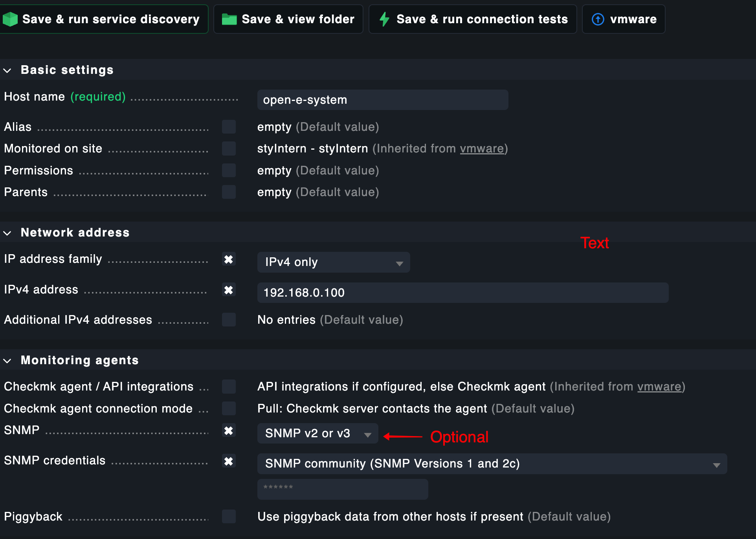756x539 pixels.
Task: Collapse the Network address section
Action: pos(7,233)
